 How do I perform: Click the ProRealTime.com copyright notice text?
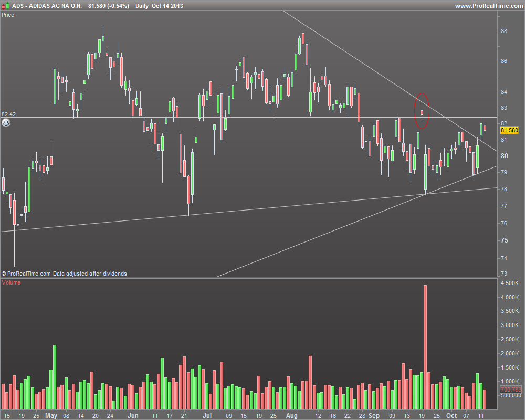64,274
